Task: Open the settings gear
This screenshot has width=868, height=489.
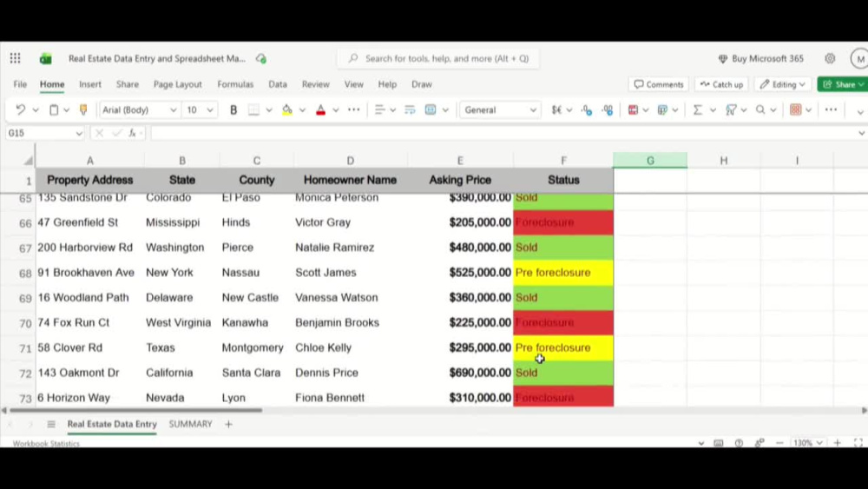Action: pos(829,58)
